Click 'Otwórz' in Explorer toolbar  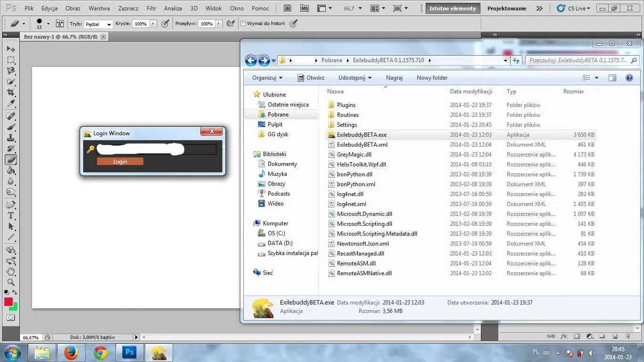pyautogui.click(x=311, y=78)
